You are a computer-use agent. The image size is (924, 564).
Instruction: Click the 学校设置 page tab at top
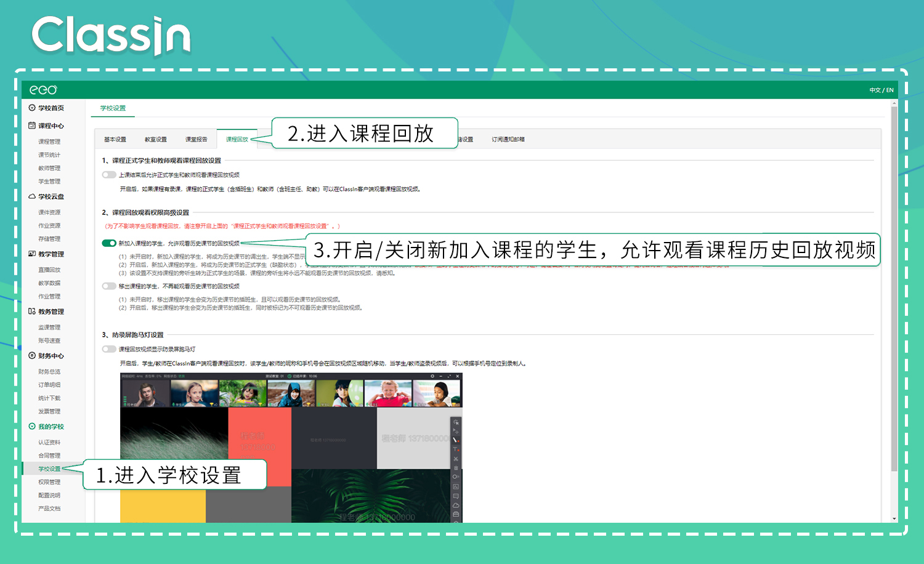click(x=113, y=108)
